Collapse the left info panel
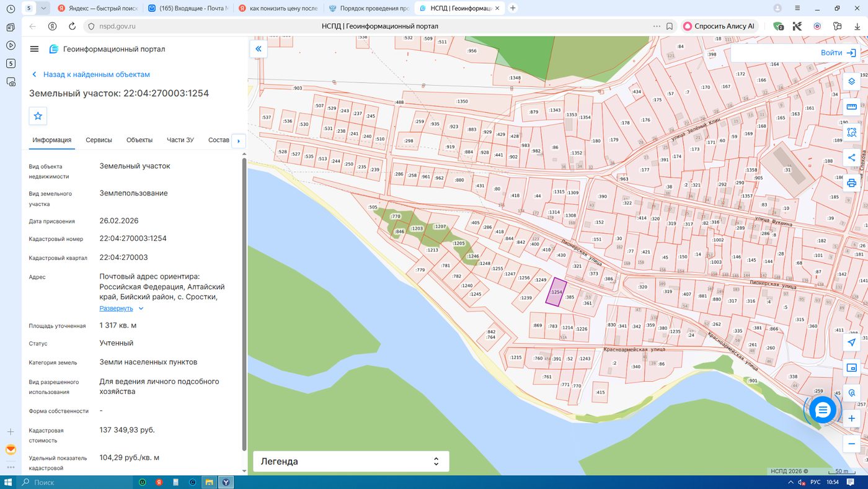The image size is (868, 489). coord(258,48)
